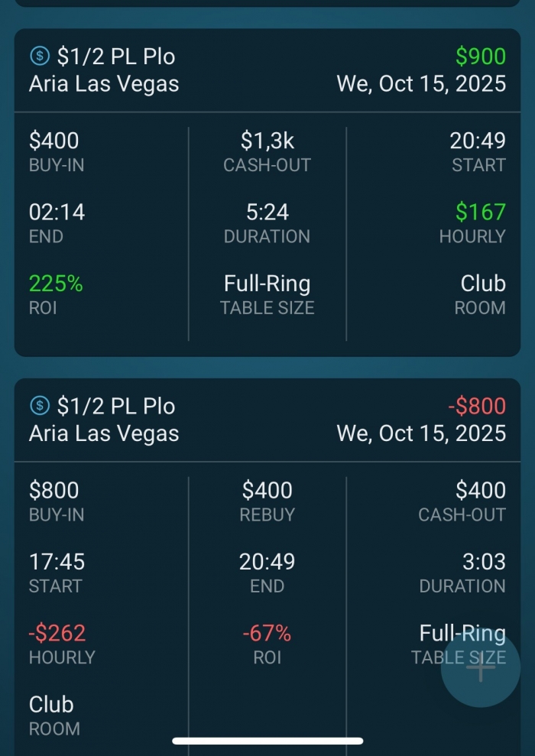Select Full-Ring table size in first session
Image resolution: width=535 pixels, height=756 pixels.
[267, 284]
